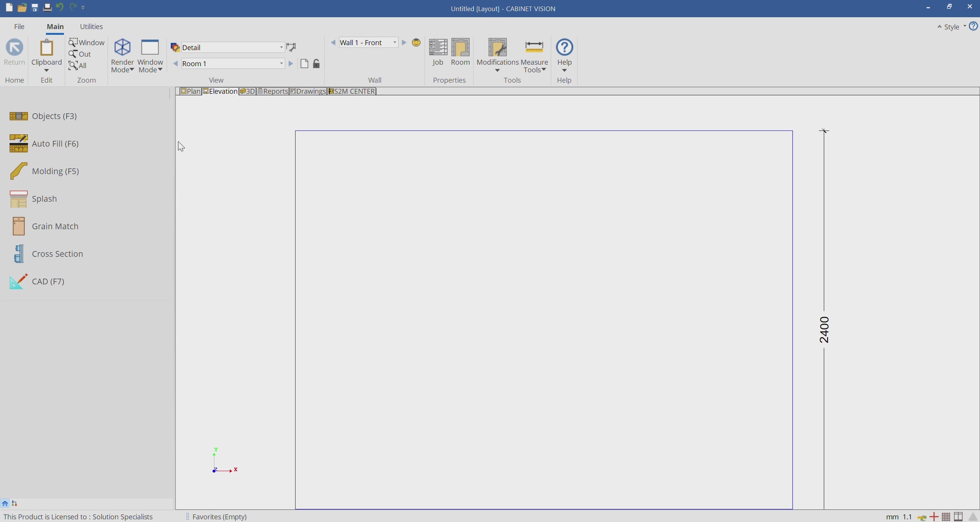The width and height of the screenshot is (980, 522).
Task: Toggle the padlock lock icon in View group
Action: 316,64
